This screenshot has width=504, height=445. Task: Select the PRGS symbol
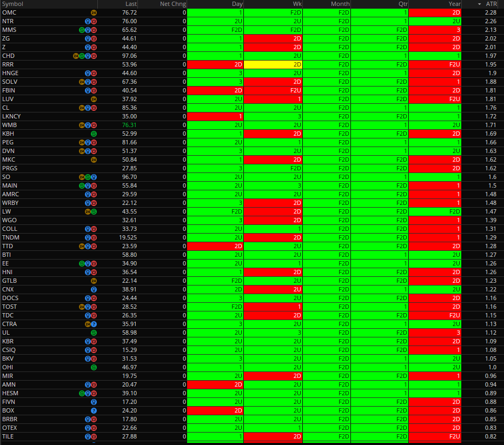10,168
